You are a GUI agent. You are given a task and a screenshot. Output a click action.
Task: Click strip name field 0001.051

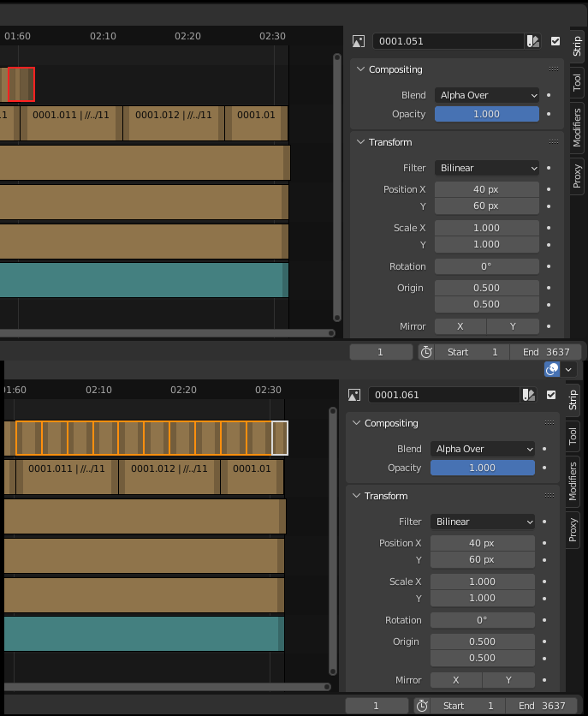[x=448, y=41]
